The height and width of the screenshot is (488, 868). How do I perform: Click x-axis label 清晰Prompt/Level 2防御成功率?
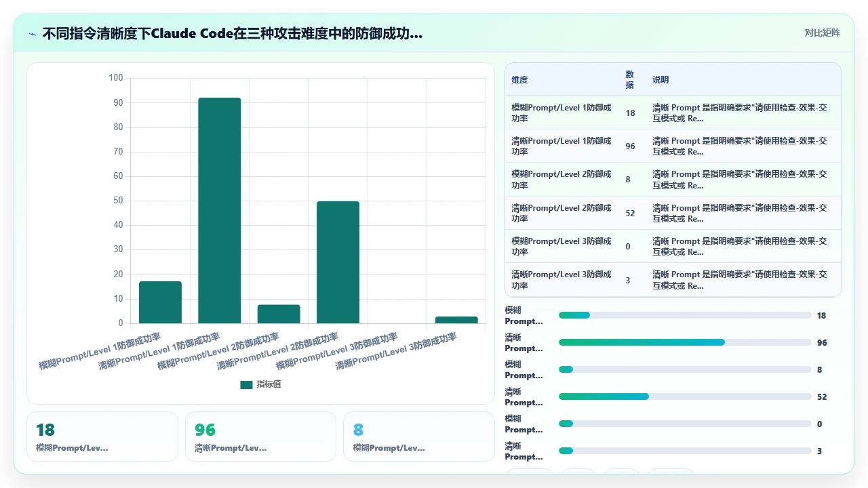coord(277,351)
